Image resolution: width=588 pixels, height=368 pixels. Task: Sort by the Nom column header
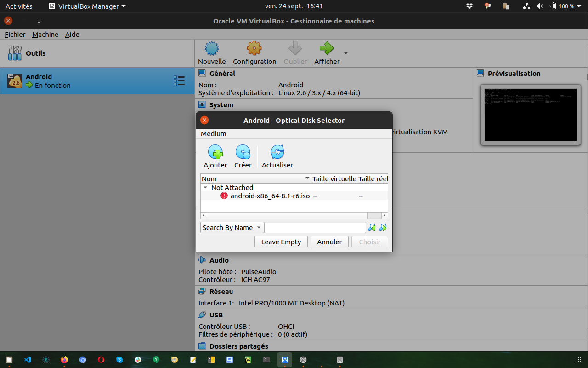click(x=255, y=178)
